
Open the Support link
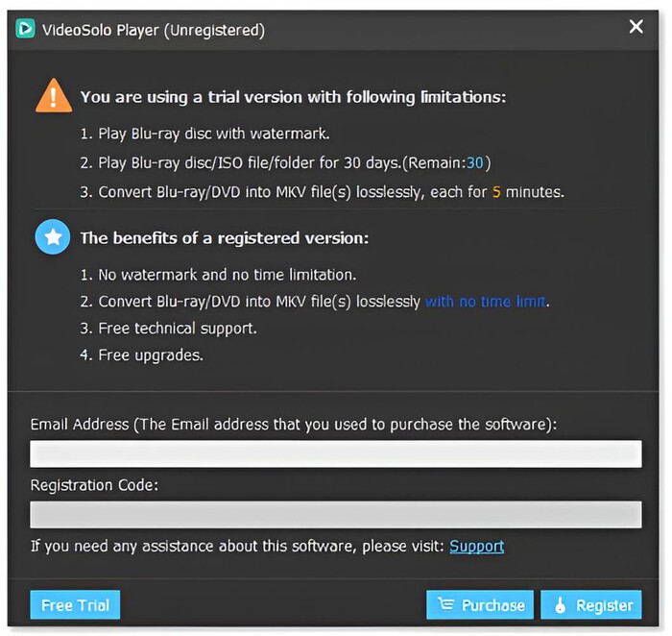tap(476, 546)
